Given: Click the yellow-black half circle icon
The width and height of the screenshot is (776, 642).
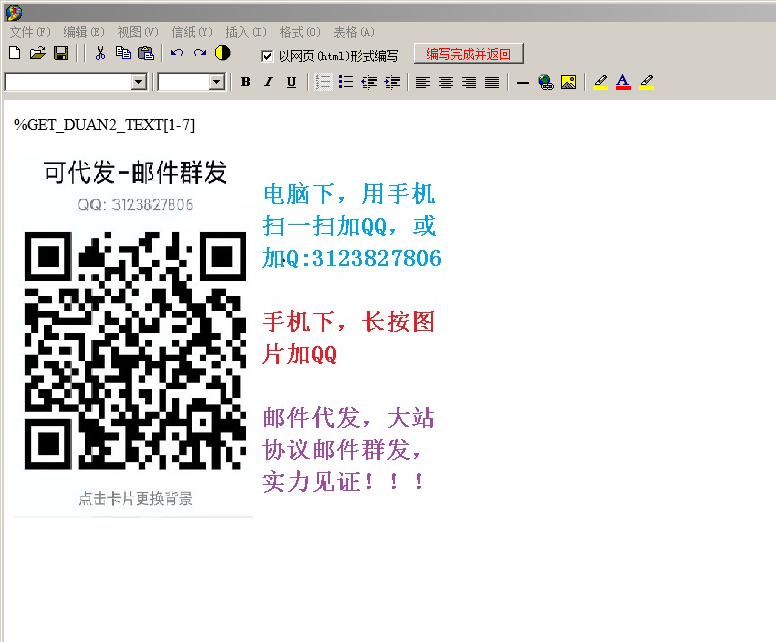Looking at the screenshot, I should pyautogui.click(x=223, y=53).
